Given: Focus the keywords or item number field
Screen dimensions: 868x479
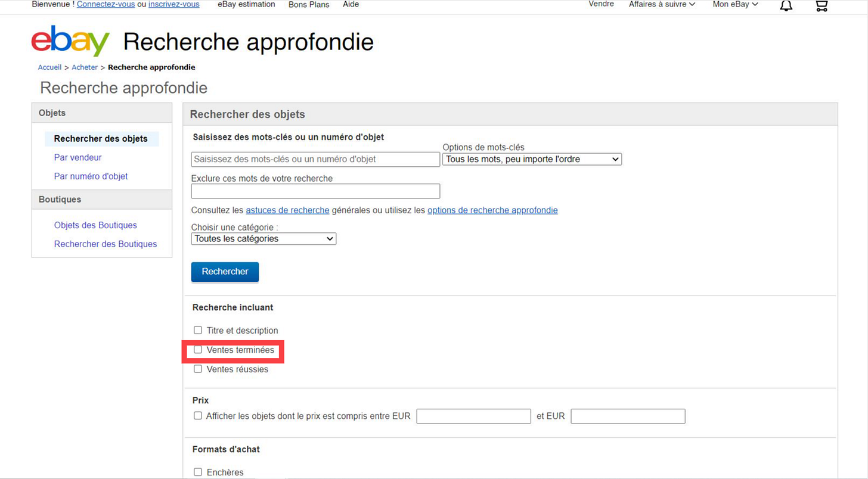Looking at the screenshot, I should pos(315,159).
